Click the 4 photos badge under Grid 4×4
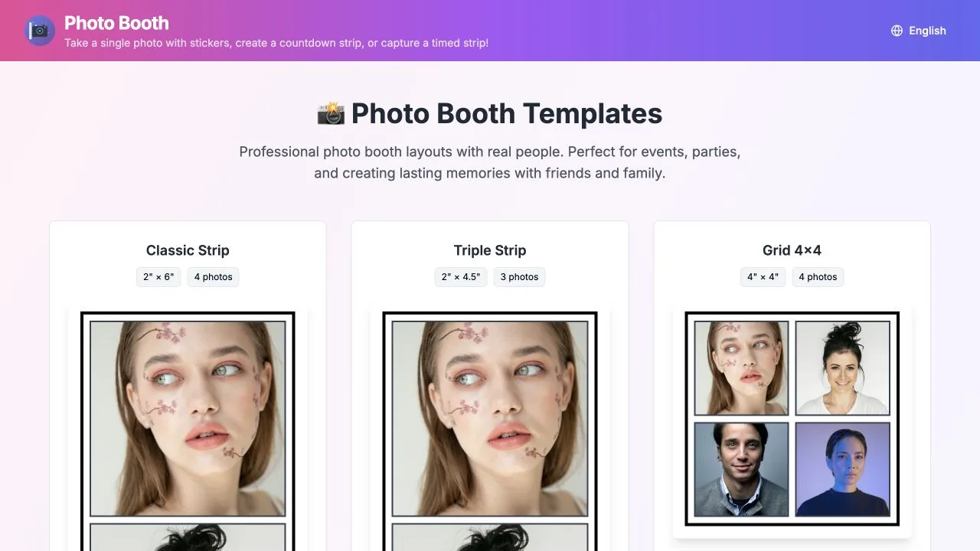Image resolution: width=980 pixels, height=551 pixels. pos(818,277)
